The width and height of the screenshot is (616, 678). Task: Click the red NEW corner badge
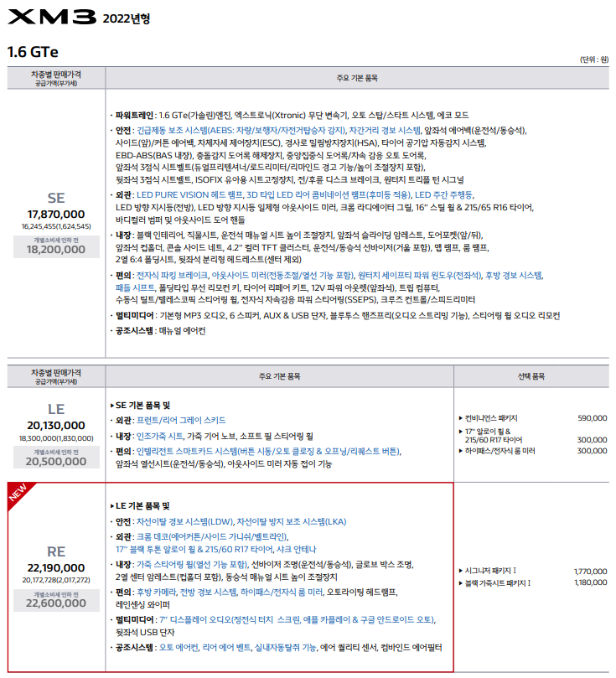pyautogui.click(x=18, y=494)
